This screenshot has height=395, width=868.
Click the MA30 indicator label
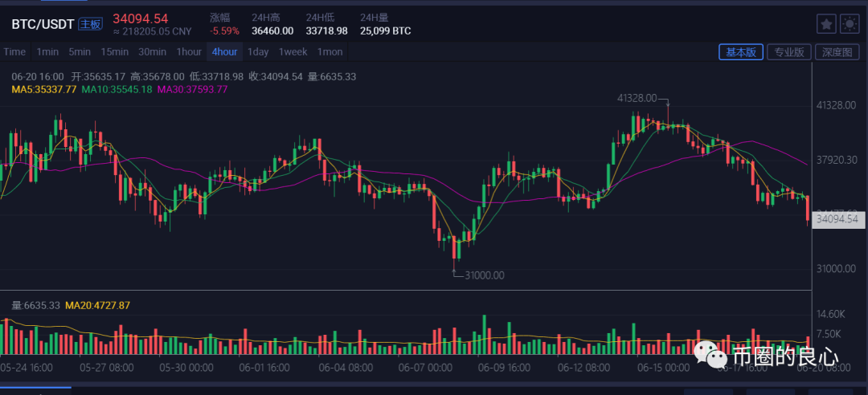(192, 89)
